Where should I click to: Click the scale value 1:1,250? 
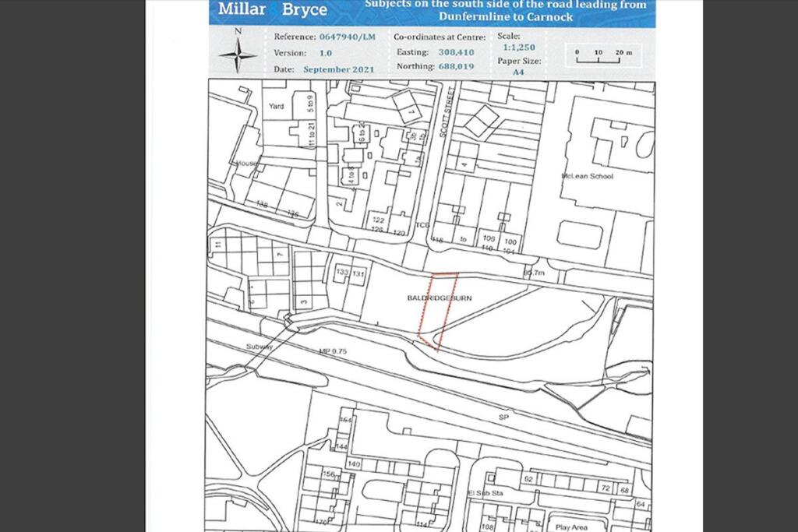pos(518,48)
